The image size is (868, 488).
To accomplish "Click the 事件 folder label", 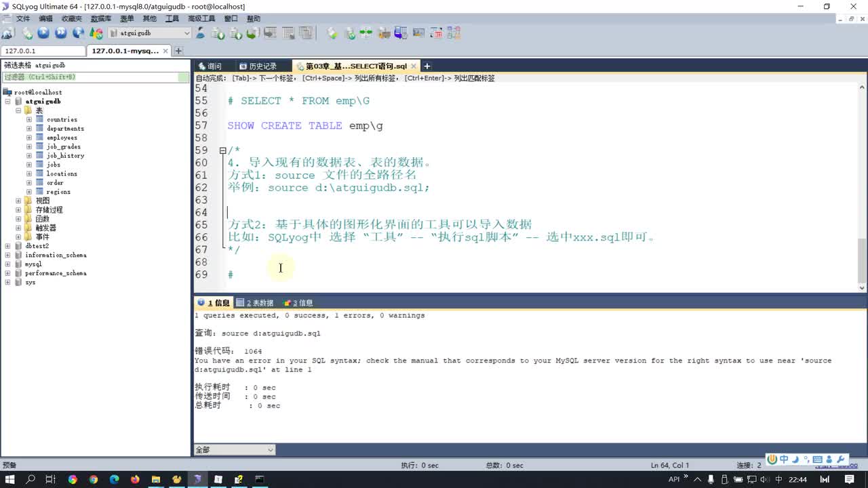I will coord(42,237).
